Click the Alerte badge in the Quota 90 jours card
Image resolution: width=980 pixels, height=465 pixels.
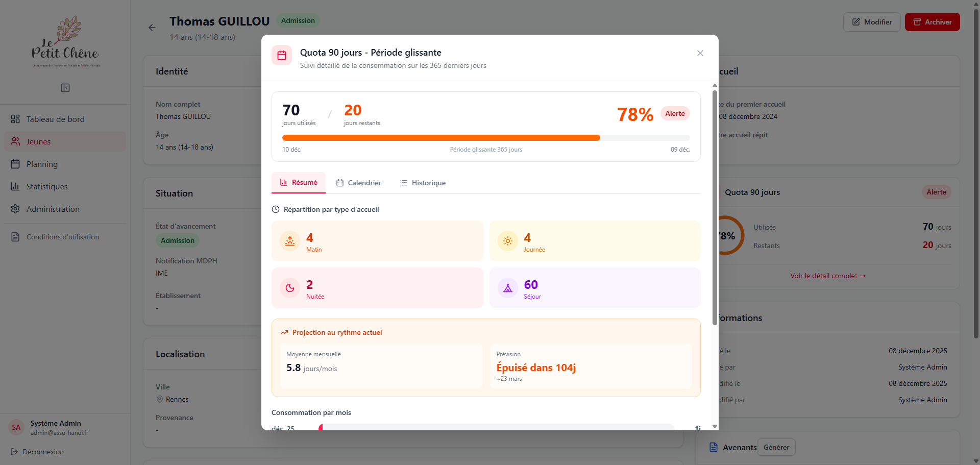(936, 192)
